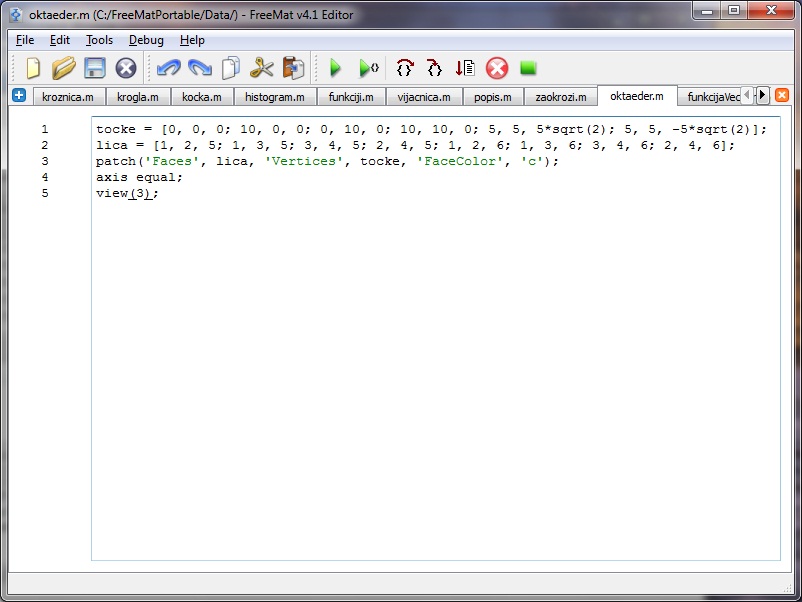Viewport: 802px width, 602px height.
Task: Save file with the floppy disk icon
Action: 95,68
